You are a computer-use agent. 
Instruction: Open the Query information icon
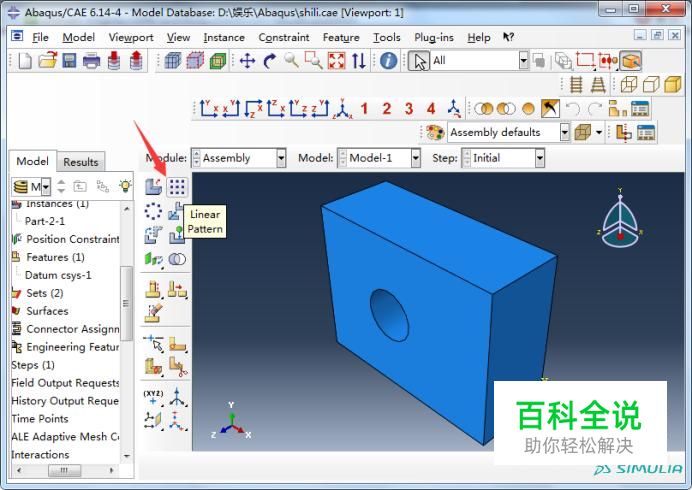tap(388, 61)
